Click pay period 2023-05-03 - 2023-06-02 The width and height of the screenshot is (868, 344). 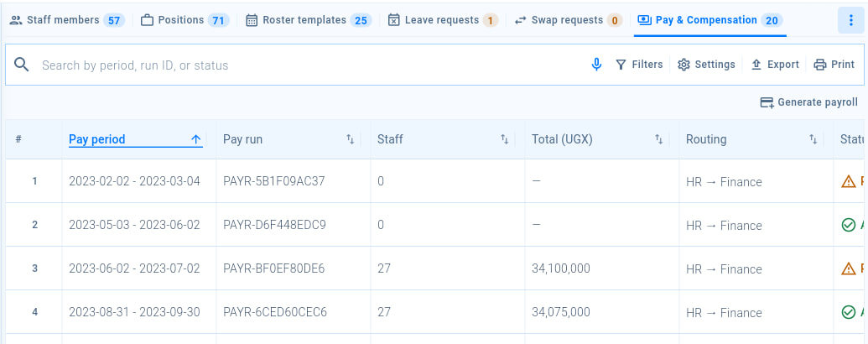(x=134, y=225)
